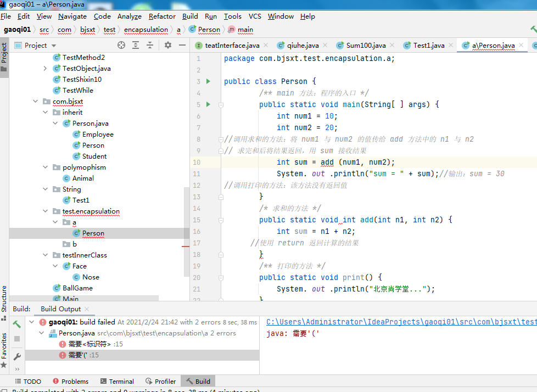Open the Profiler tool window
The height and width of the screenshot is (392, 537).
(x=161, y=382)
